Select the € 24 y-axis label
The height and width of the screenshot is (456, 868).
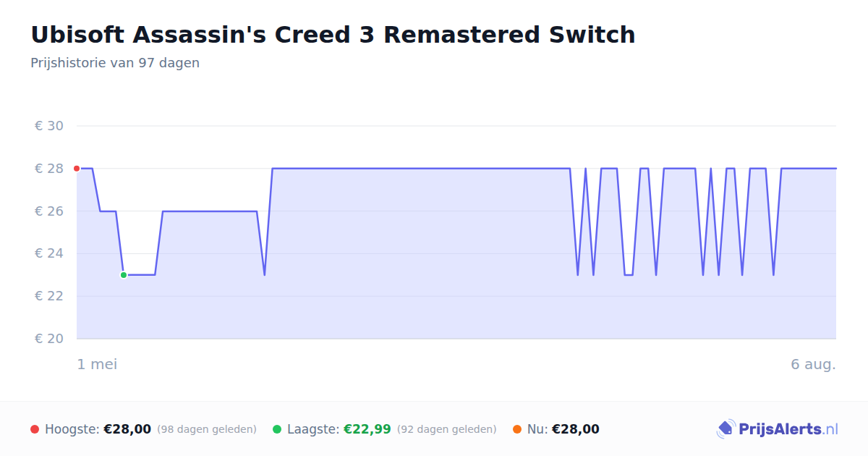point(49,253)
